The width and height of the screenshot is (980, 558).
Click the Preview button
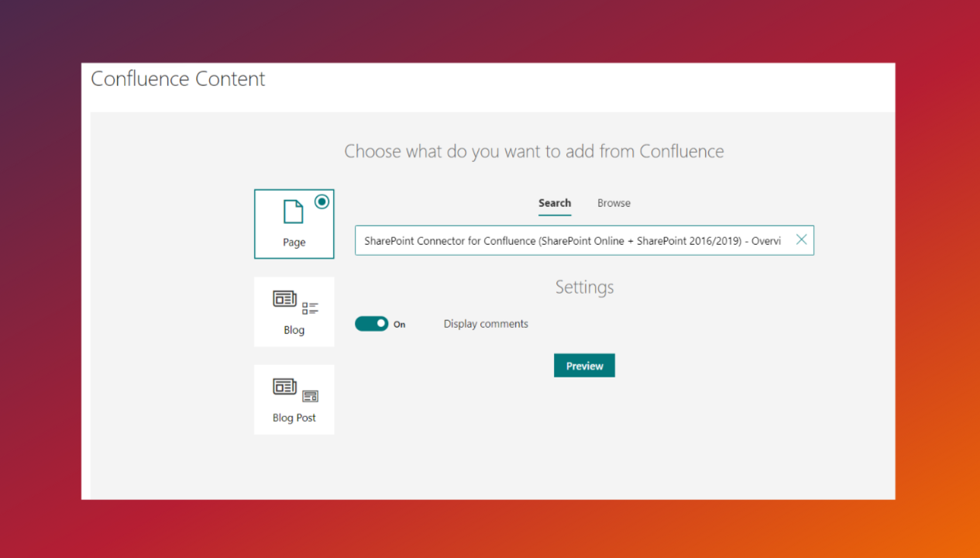click(584, 366)
